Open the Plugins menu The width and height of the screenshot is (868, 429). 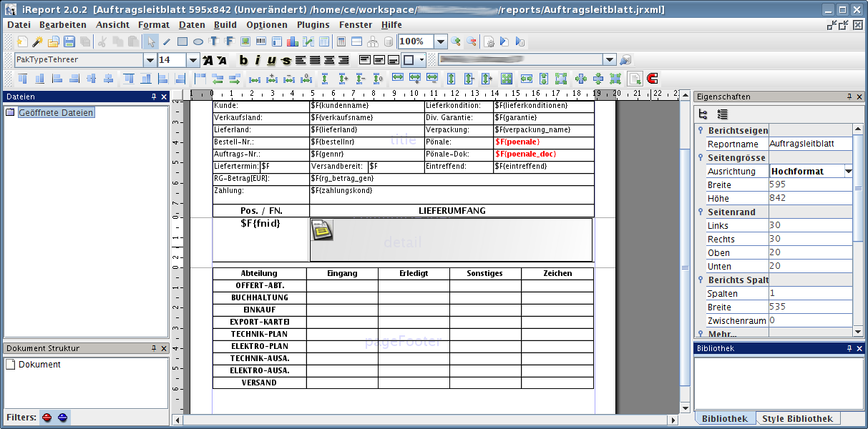pyautogui.click(x=313, y=24)
